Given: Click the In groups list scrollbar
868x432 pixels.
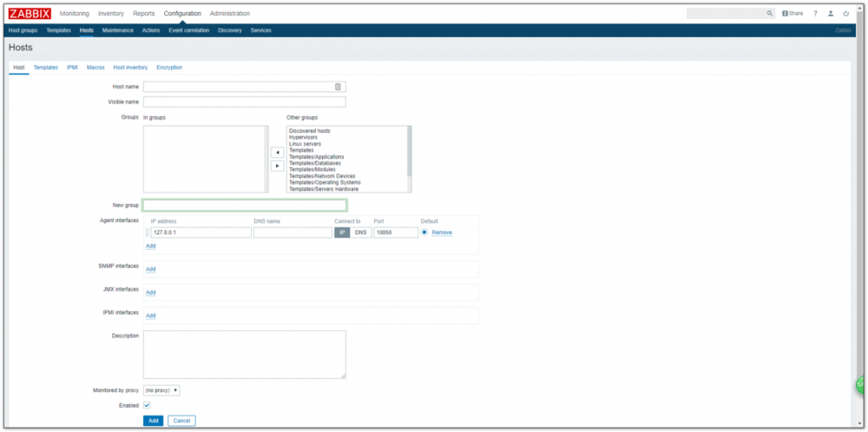Looking at the screenshot, I should 266,160.
